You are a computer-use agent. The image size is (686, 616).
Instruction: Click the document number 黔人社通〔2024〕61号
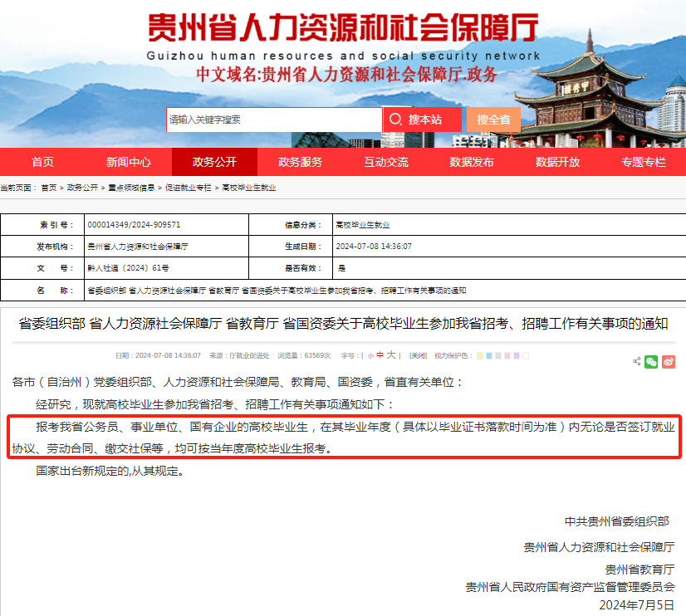[x=128, y=268]
